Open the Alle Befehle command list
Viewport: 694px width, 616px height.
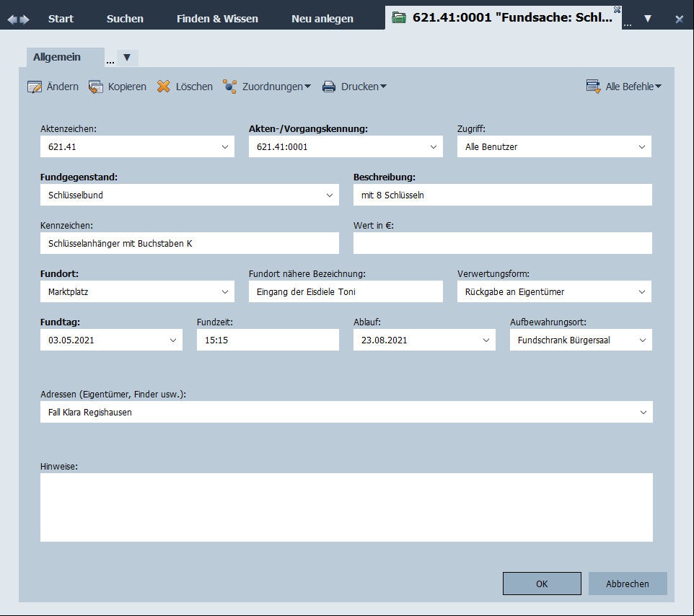(x=624, y=87)
